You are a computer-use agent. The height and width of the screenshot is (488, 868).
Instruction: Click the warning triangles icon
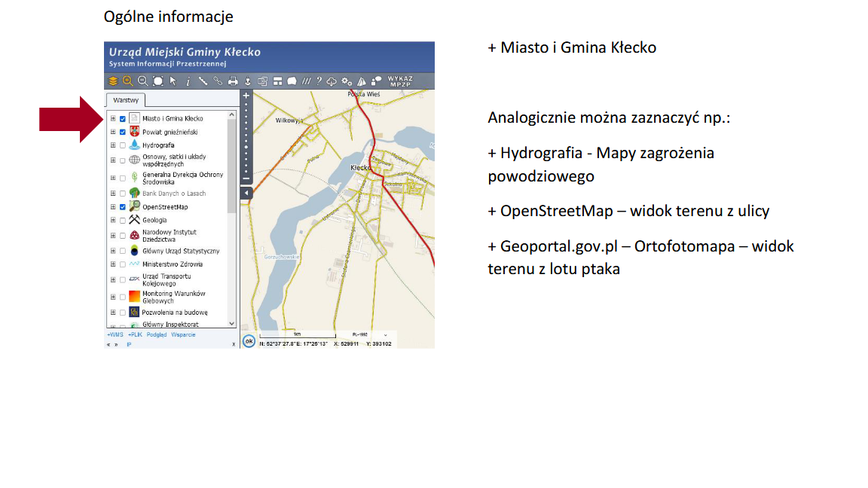[362, 81]
